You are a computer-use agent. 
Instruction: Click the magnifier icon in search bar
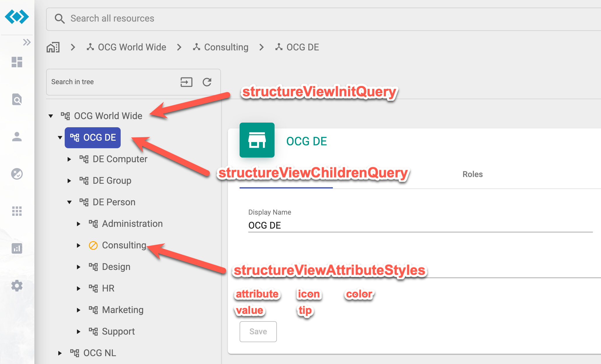coord(60,19)
